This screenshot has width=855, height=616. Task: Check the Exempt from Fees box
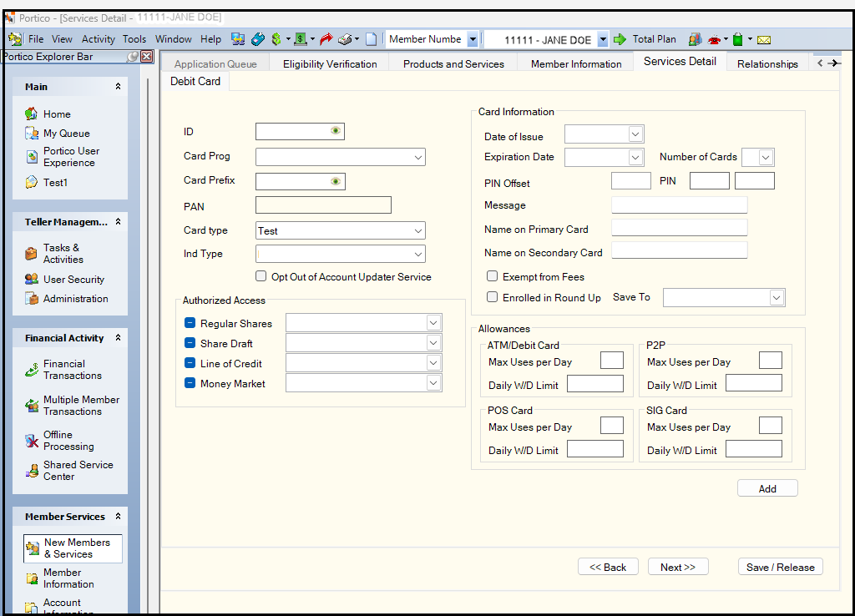coord(492,276)
